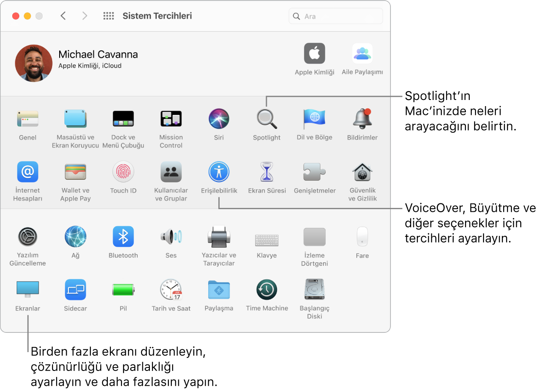Open Dock ve Menü Çubuğu preferences
The image size is (540, 392).
[x=123, y=118]
